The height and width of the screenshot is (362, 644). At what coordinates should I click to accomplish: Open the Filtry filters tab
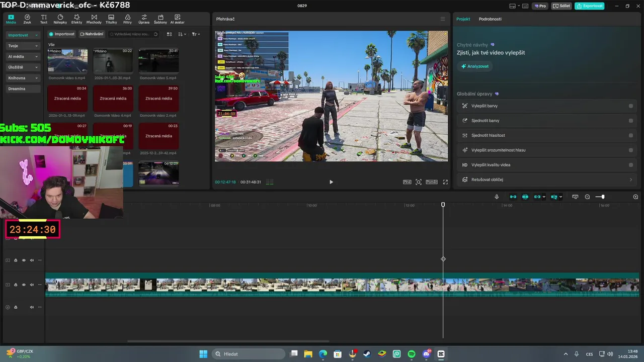127,19
